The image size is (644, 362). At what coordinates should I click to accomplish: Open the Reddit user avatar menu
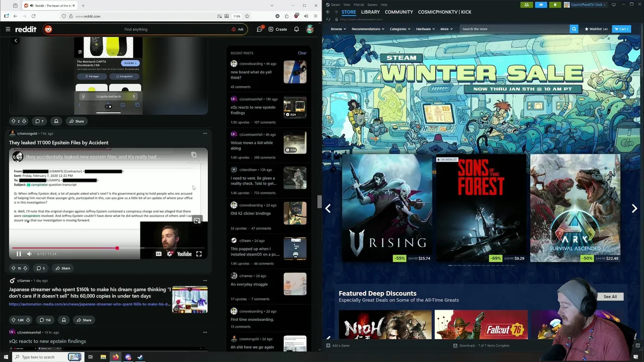click(310, 29)
